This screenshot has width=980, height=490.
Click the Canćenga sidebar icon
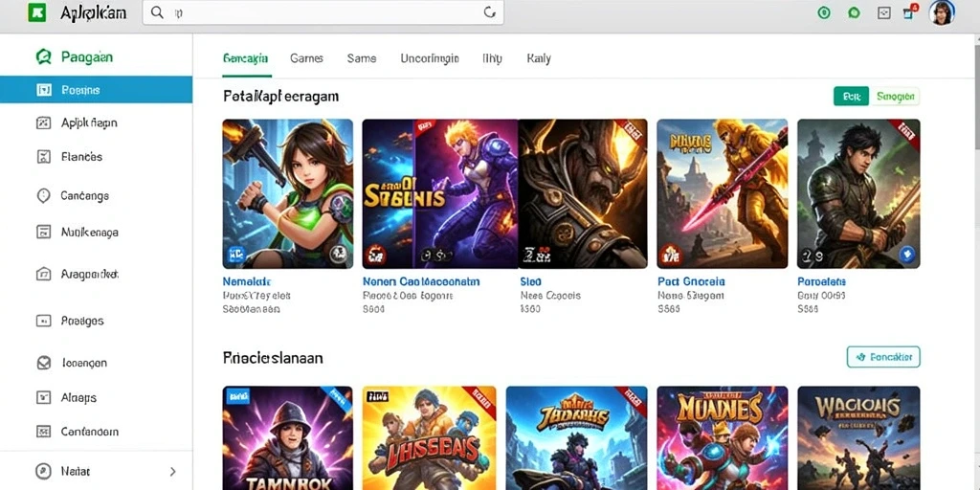click(x=43, y=195)
